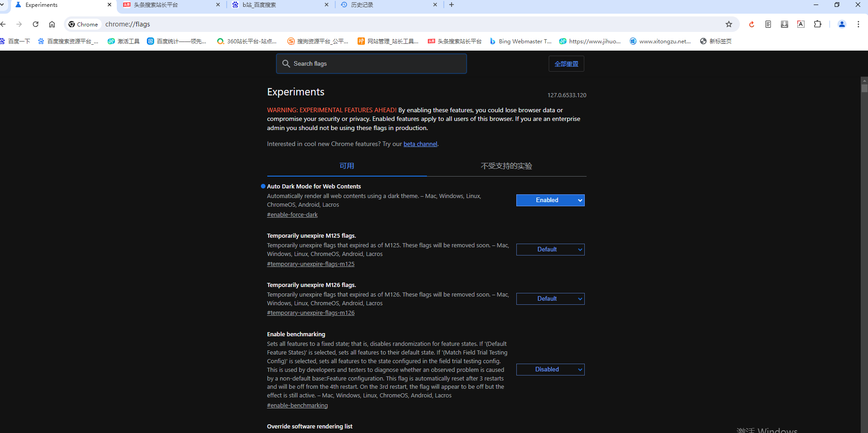Click the red refresh extension icon

click(x=752, y=24)
